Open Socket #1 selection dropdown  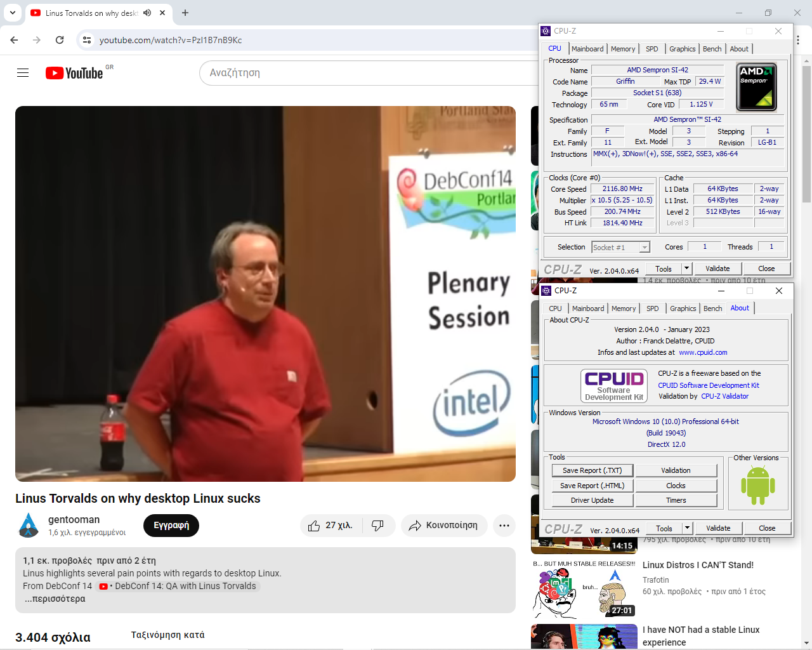[x=621, y=248]
